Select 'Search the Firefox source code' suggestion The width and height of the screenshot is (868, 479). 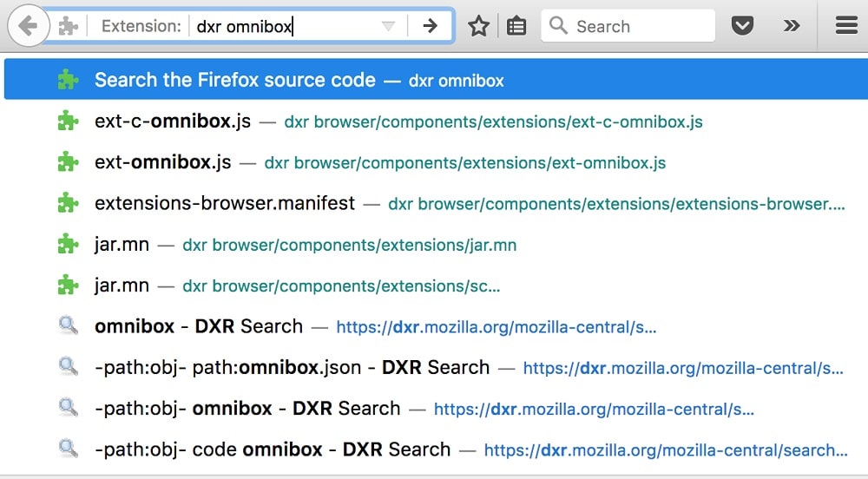pyautogui.click(x=436, y=80)
